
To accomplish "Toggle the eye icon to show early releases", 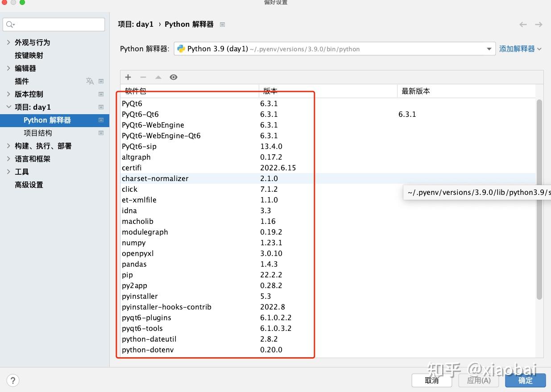I will (x=174, y=77).
